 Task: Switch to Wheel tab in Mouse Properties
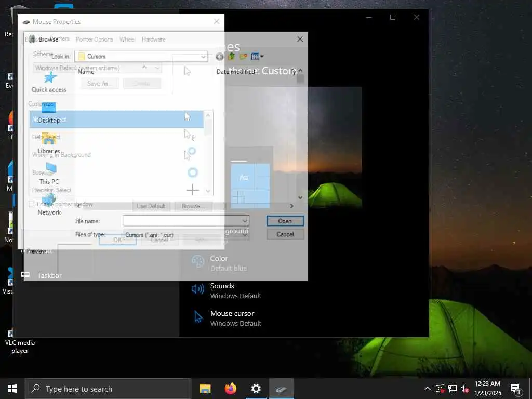pos(127,39)
